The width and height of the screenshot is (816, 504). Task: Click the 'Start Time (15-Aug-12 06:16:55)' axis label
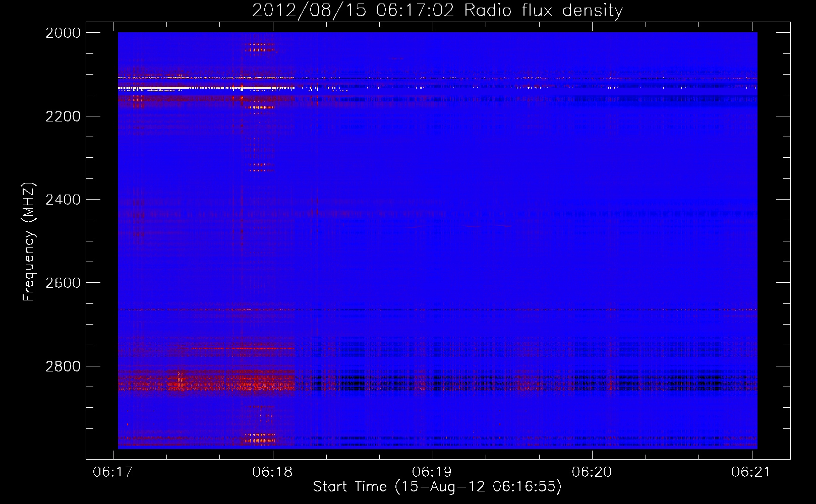coord(437,487)
